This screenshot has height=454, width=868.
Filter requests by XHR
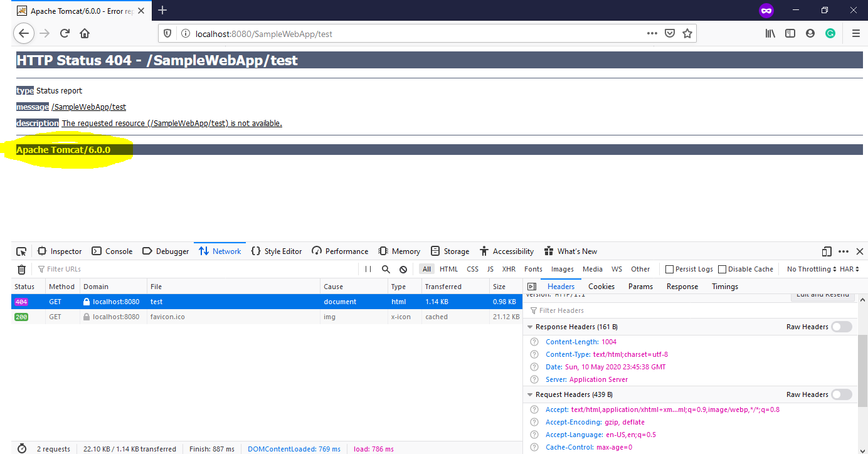(509, 269)
